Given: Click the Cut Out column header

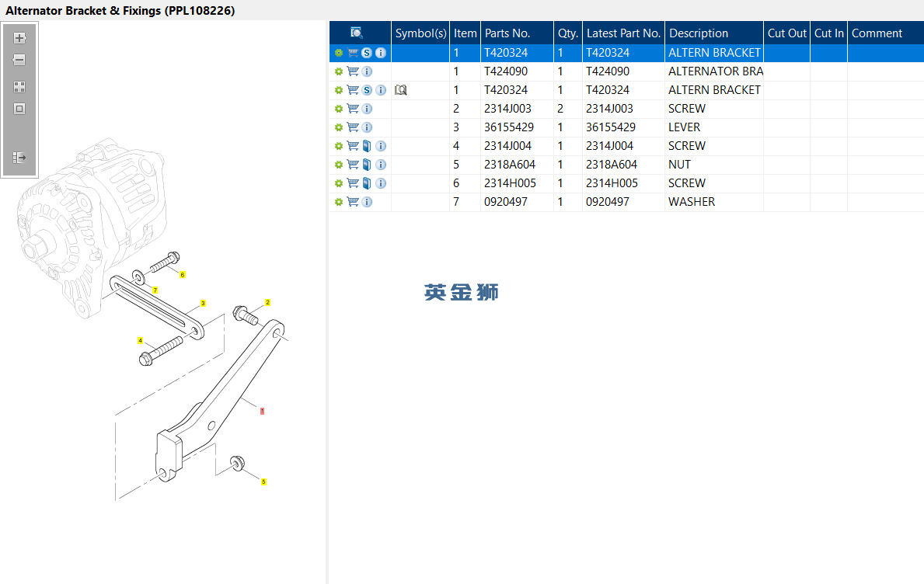Looking at the screenshot, I should pyautogui.click(x=786, y=33).
